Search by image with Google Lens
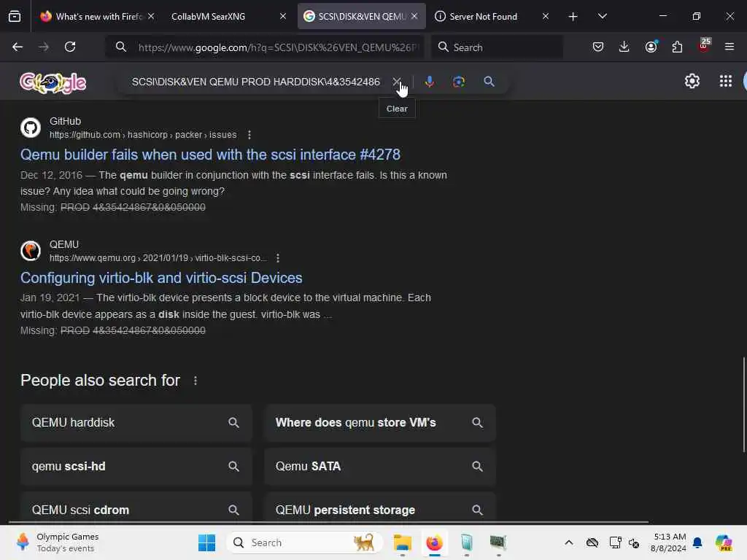 [x=458, y=82]
